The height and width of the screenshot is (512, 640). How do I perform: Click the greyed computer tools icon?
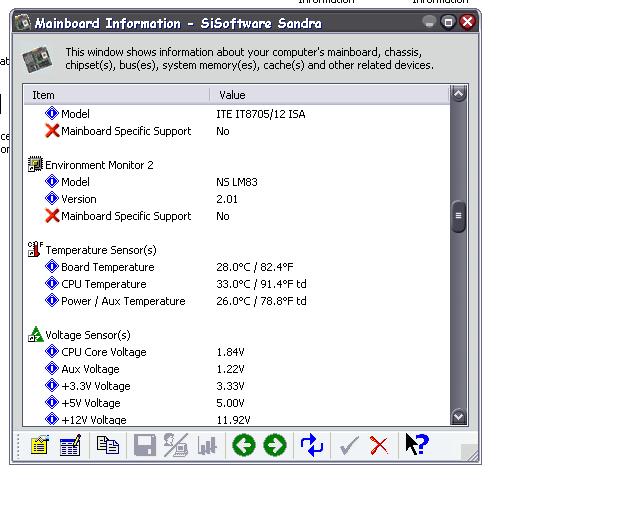(x=176, y=445)
